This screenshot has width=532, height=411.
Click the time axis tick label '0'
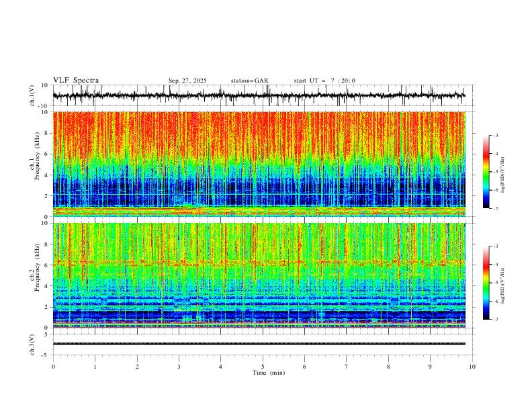pyautogui.click(x=53, y=367)
